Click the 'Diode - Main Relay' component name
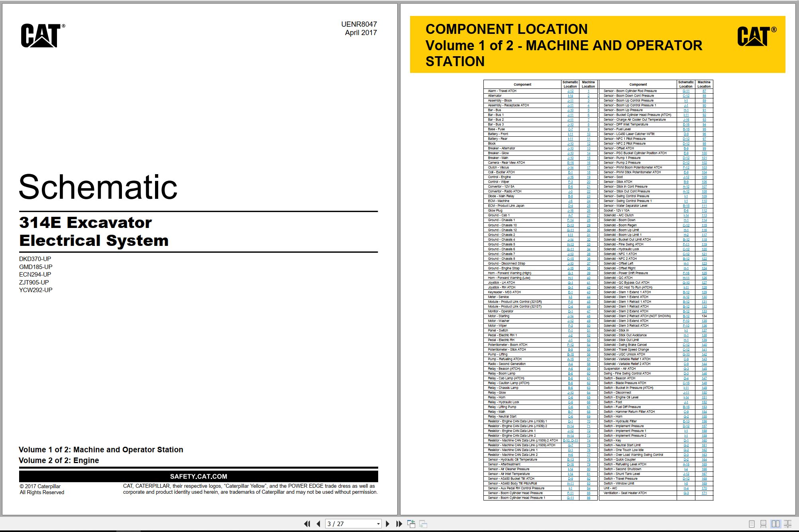This screenshot has width=799, height=532. (x=501, y=196)
